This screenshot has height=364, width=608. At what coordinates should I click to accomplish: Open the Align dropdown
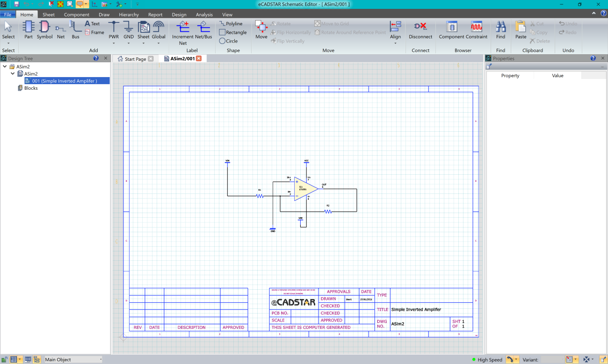coord(396,43)
